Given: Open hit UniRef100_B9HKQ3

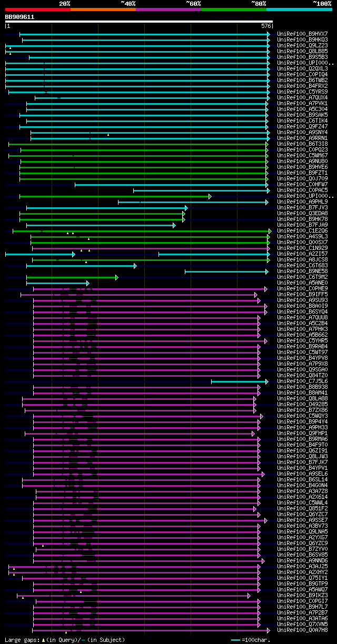Looking at the screenshot, I should click(x=303, y=39).
